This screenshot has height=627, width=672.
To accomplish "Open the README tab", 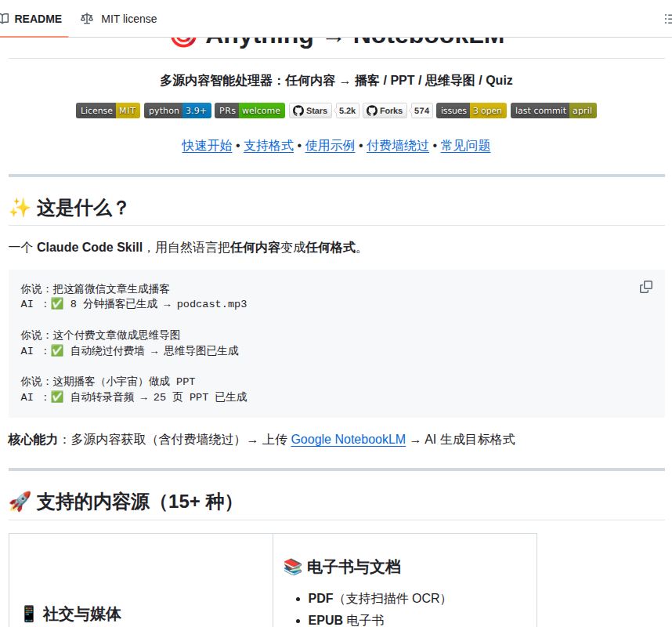I will click(32, 19).
